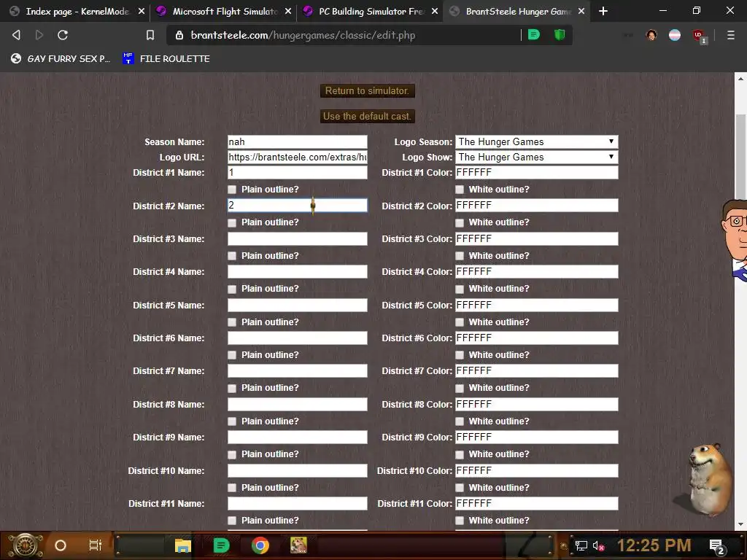Check Plain outline under District #9 Name

pos(232,454)
